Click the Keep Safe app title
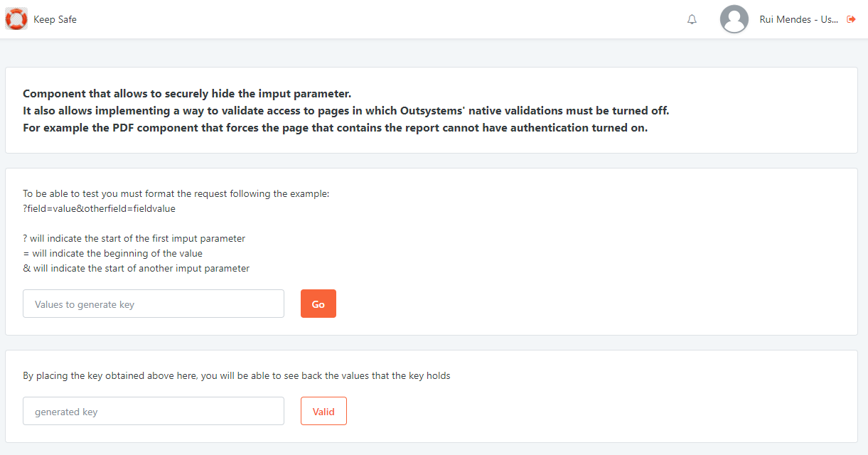This screenshot has height=455, width=868. 55,20
